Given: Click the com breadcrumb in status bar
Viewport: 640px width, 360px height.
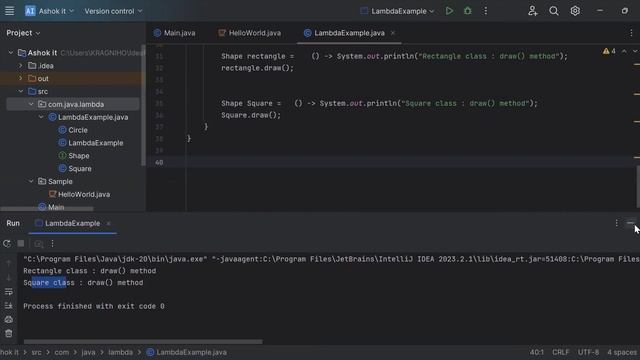Looking at the screenshot, I should pyautogui.click(x=62, y=352).
